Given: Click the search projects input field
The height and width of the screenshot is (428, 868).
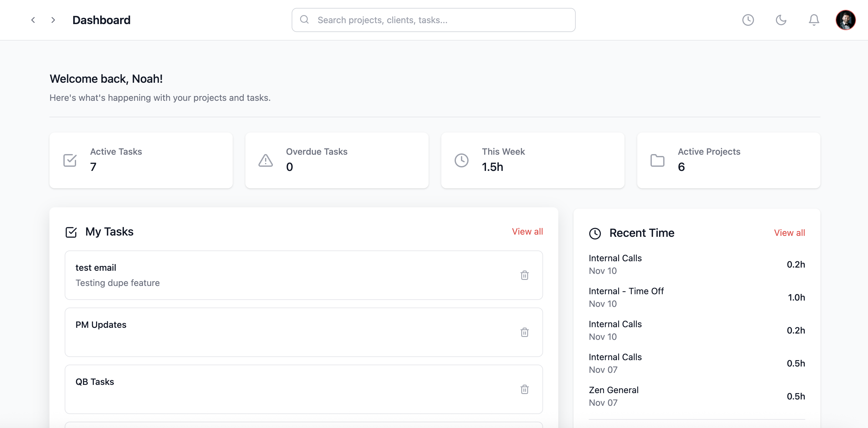Looking at the screenshot, I should (433, 20).
